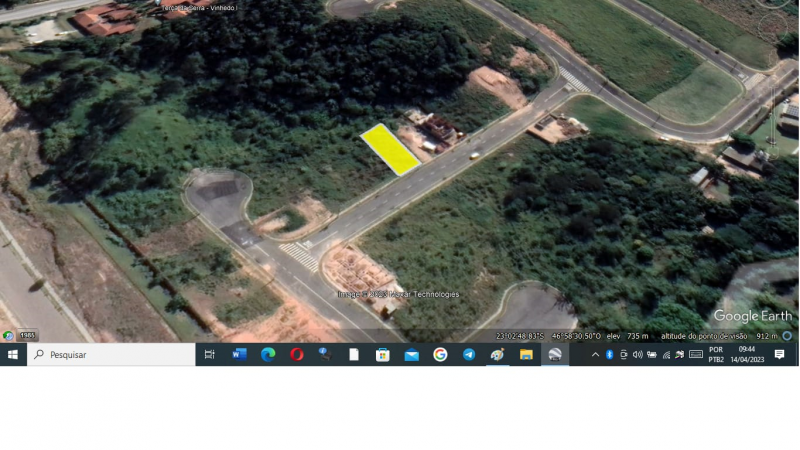The image size is (800, 450).
Task: Open Google app on taskbar
Action: (440, 355)
